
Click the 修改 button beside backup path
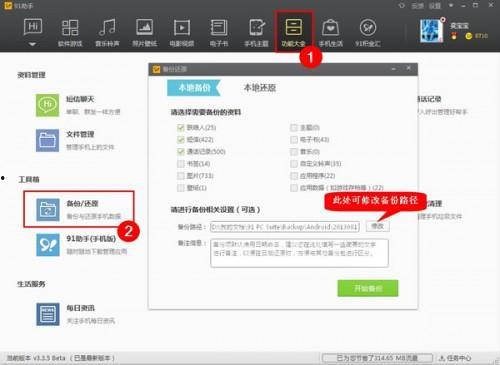point(377,226)
